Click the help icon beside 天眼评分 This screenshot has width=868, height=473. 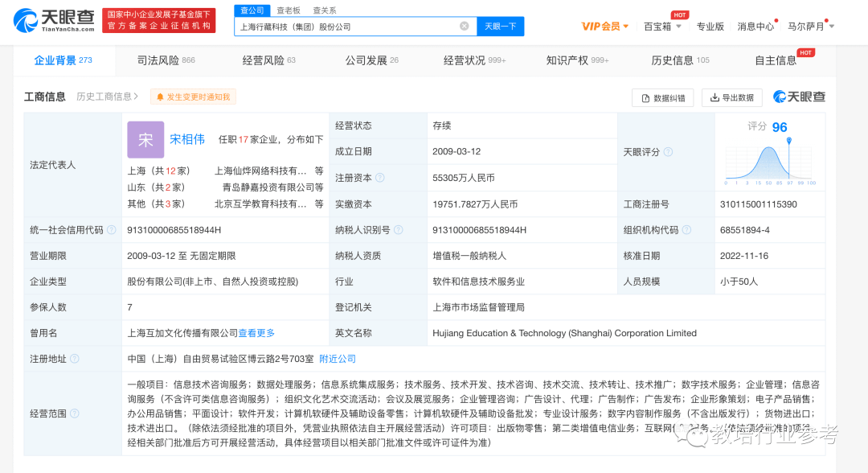(668, 152)
